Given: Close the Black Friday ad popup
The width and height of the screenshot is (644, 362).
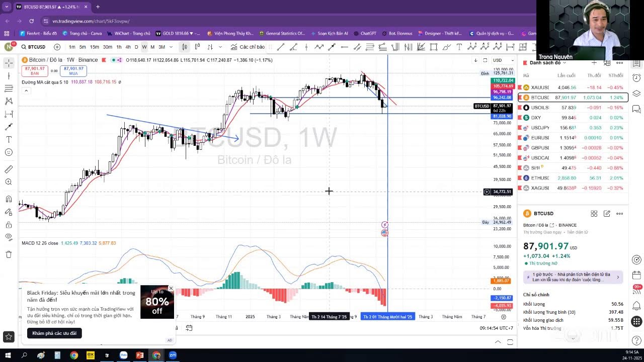Looking at the screenshot, I should [171, 289].
